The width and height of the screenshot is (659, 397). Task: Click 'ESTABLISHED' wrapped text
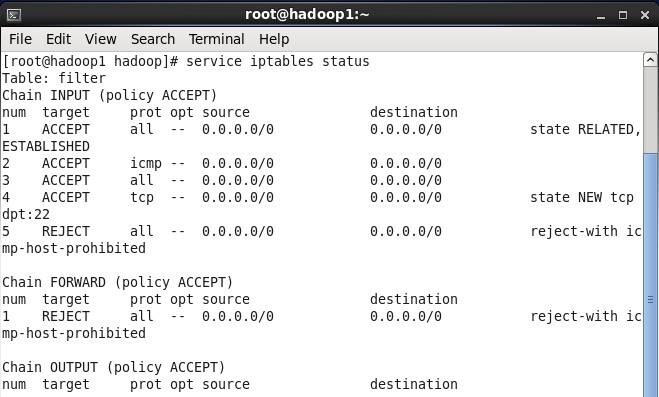(x=46, y=146)
